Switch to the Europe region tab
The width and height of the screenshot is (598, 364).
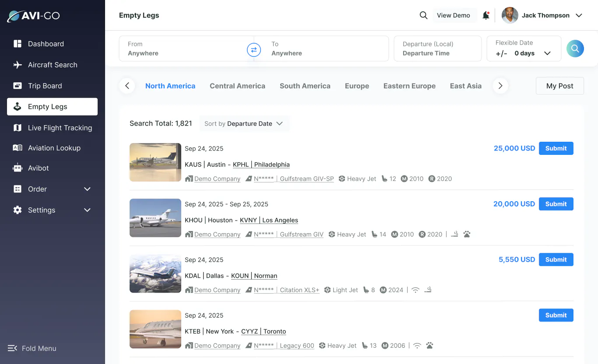coord(357,86)
